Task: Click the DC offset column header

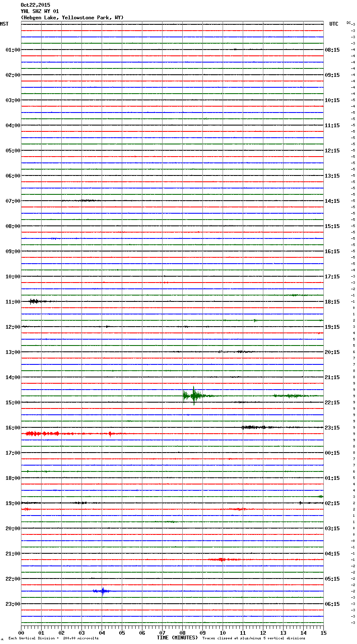Action: [x=349, y=23]
